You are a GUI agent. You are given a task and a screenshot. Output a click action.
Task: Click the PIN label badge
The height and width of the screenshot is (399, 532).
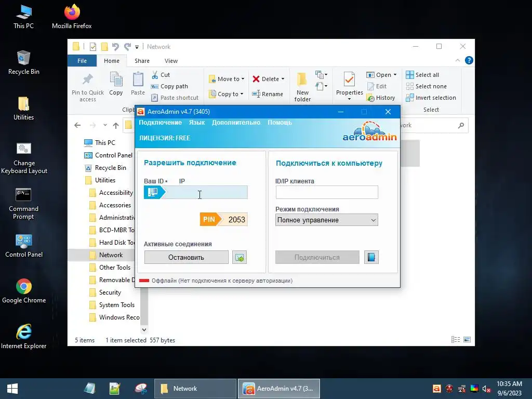point(209,220)
